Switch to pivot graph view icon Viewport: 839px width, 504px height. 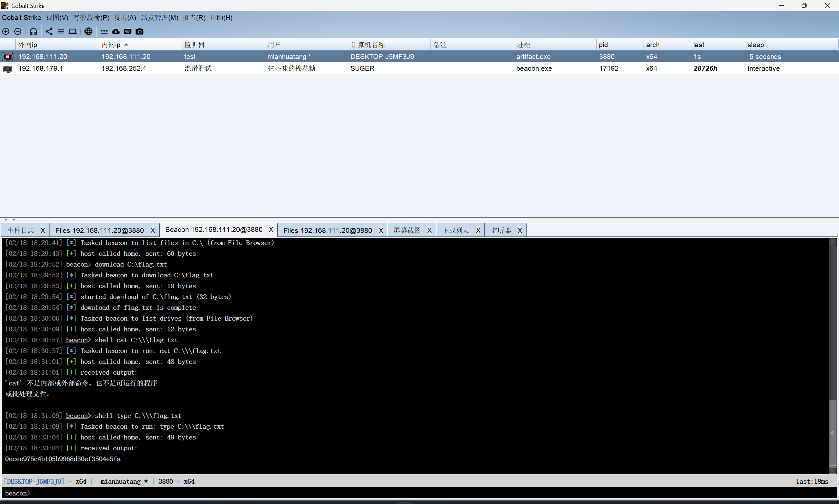49,31
